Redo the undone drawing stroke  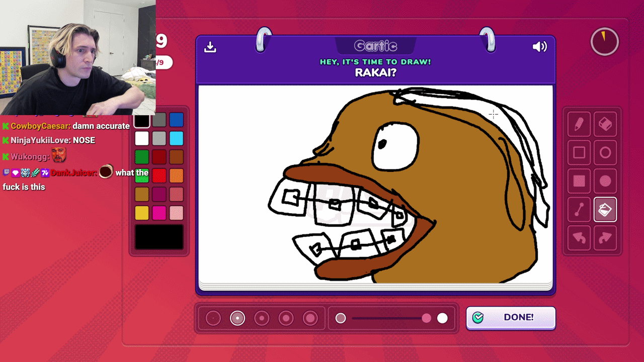point(605,237)
